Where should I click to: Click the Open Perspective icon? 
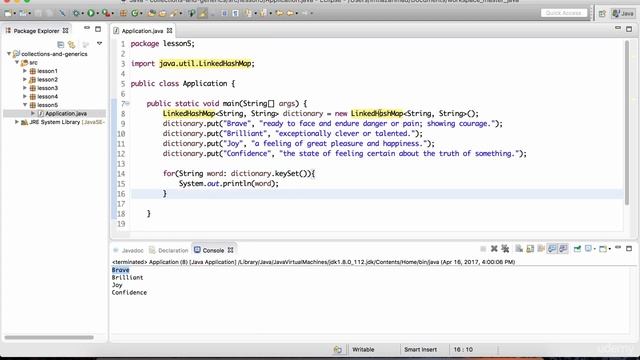point(602,13)
